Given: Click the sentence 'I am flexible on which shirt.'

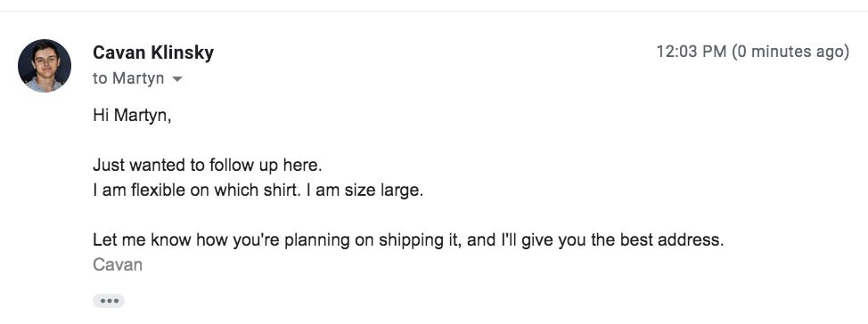Looking at the screenshot, I should [198, 190].
